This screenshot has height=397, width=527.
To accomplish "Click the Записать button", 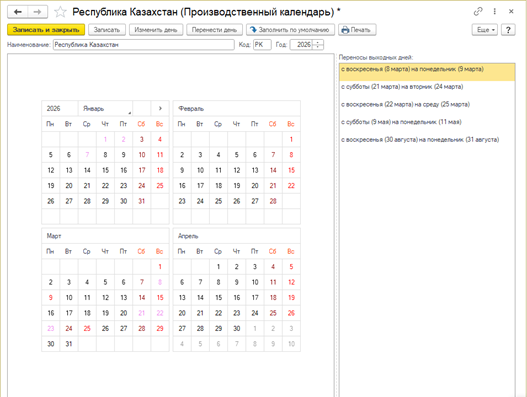I will click(107, 30).
